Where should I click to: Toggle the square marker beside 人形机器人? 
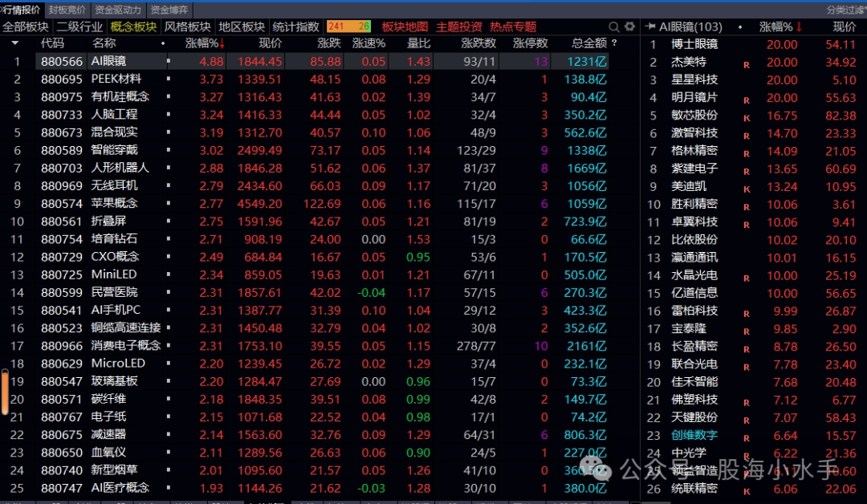pyautogui.click(x=168, y=168)
